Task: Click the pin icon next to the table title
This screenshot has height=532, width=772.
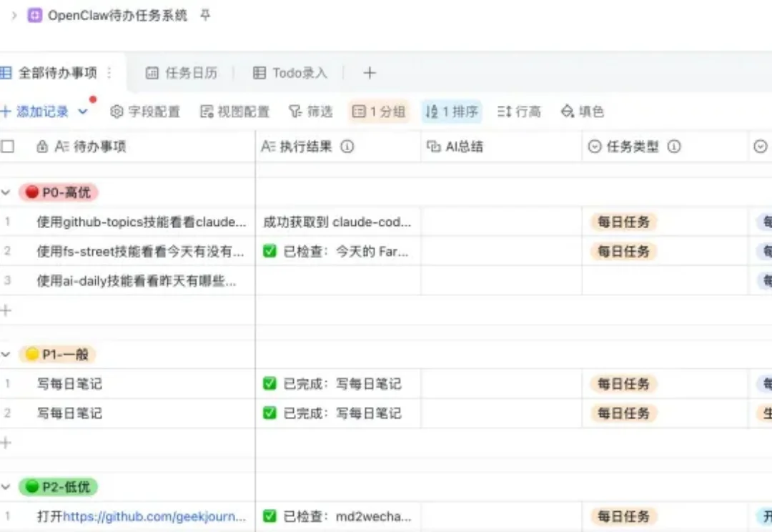Action: click(205, 15)
